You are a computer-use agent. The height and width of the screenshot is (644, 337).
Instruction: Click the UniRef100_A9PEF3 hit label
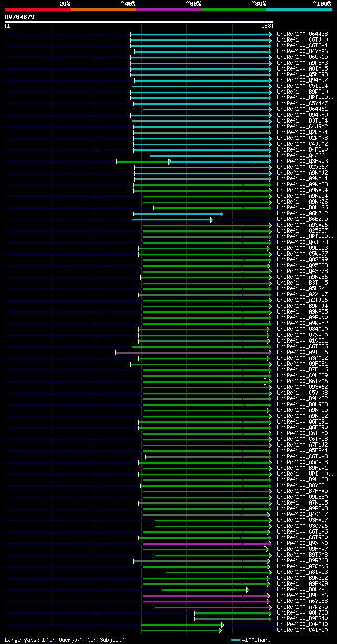[303, 63]
